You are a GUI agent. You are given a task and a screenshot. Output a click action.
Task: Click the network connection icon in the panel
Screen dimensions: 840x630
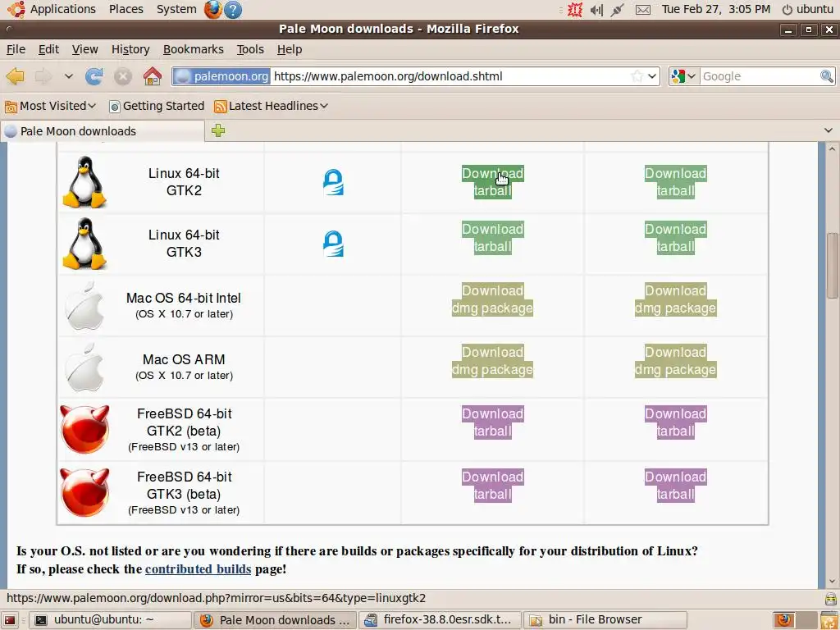coord(617,10)
